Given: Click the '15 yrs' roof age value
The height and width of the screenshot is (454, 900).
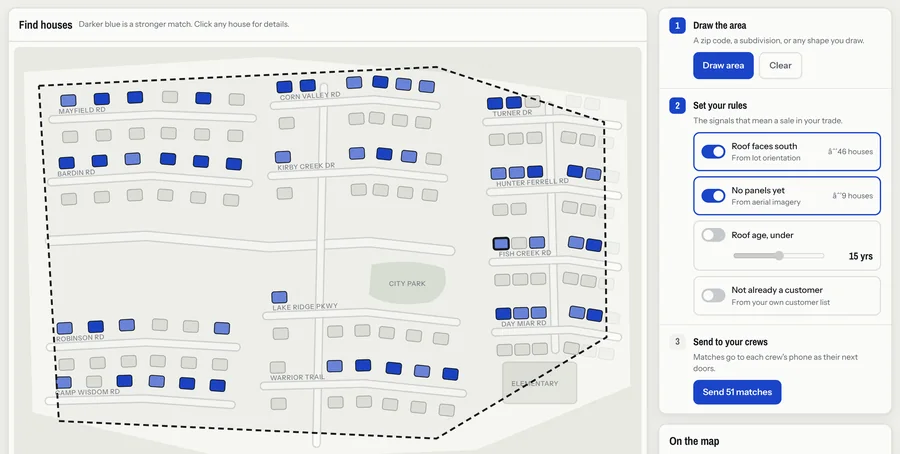Looking at the screenshot, I should tap(860, 256).
